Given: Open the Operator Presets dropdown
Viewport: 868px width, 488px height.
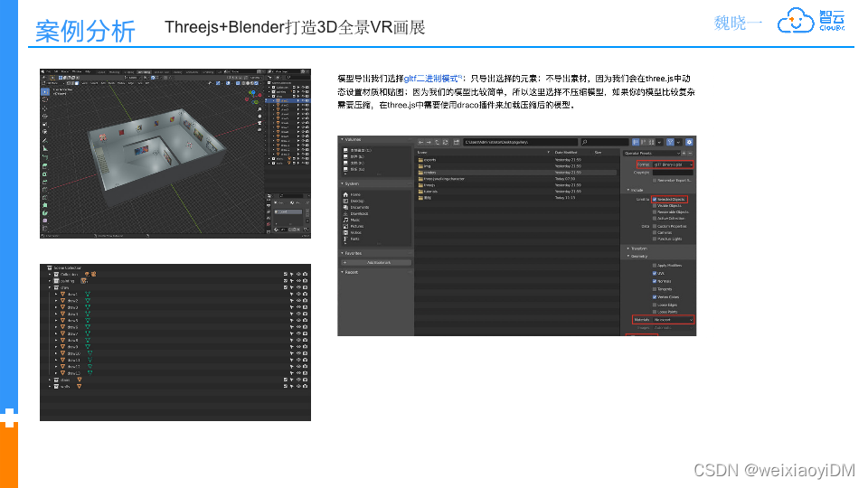Looking at the screenshot, I should (652, 154).
